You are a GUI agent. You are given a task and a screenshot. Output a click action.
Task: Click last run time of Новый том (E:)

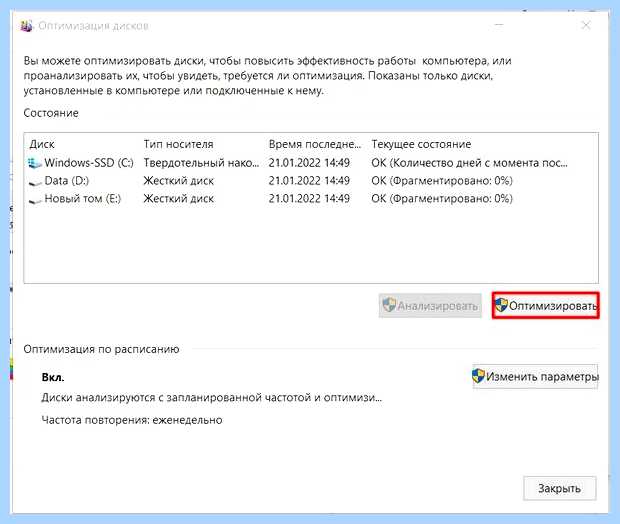tap(309, 199)
